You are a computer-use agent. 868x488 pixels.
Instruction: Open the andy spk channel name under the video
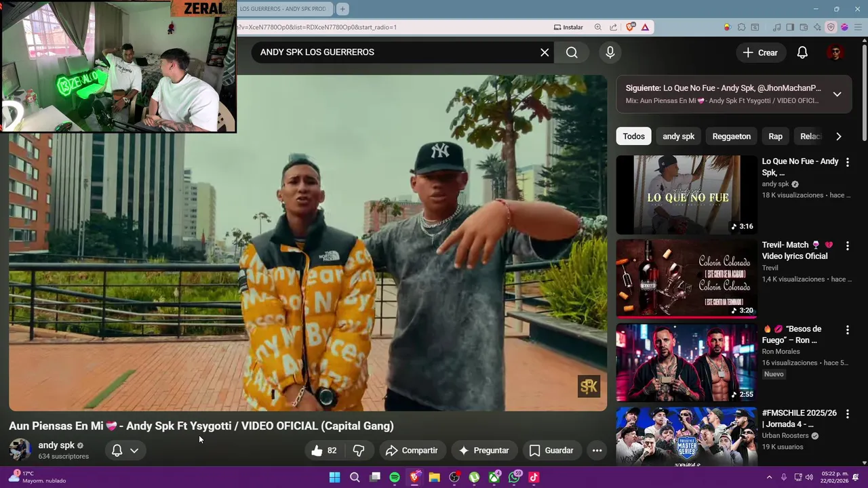[x=56, y=445]
